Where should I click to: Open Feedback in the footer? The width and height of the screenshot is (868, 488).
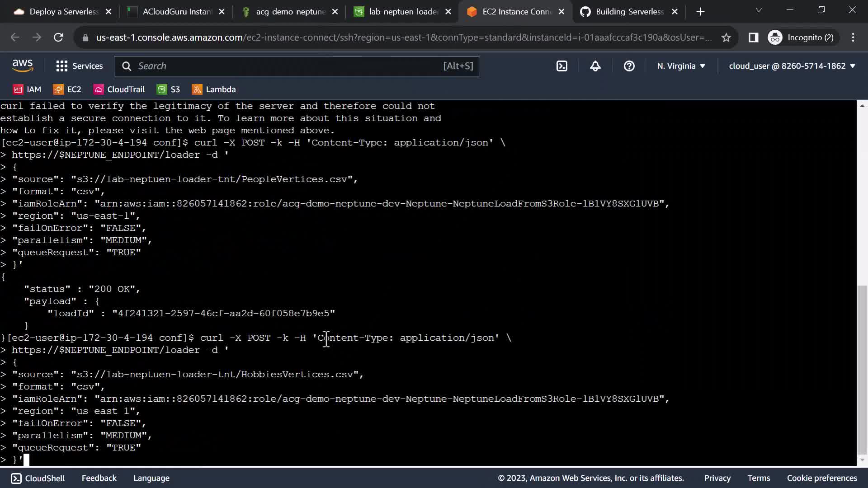tap(99, 478)
